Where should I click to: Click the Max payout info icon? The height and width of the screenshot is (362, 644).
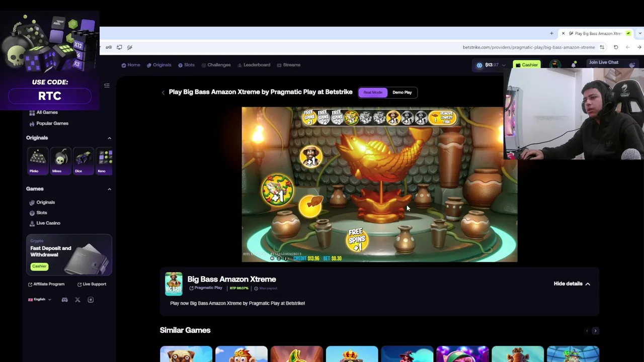coord(256,289)
